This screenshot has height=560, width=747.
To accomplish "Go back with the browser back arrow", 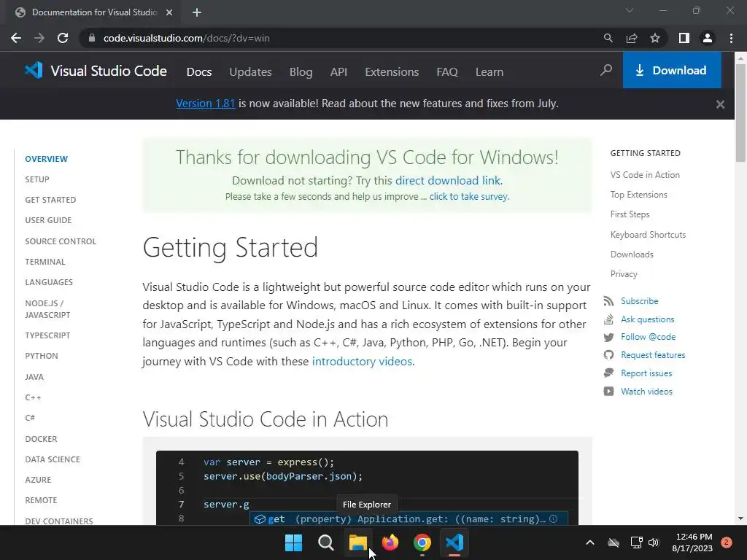I will click(16, 38).
